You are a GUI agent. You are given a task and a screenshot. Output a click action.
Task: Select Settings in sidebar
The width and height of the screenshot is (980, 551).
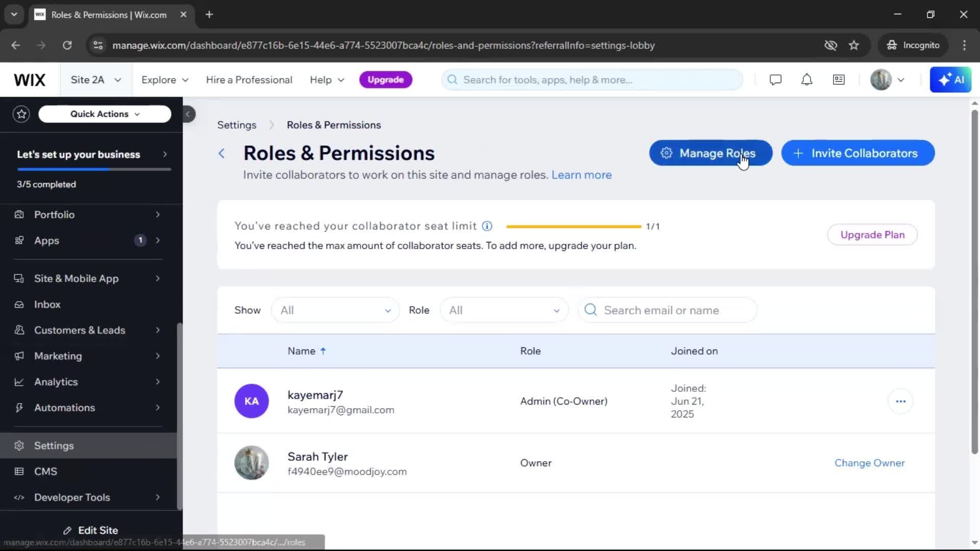[88, 445]
